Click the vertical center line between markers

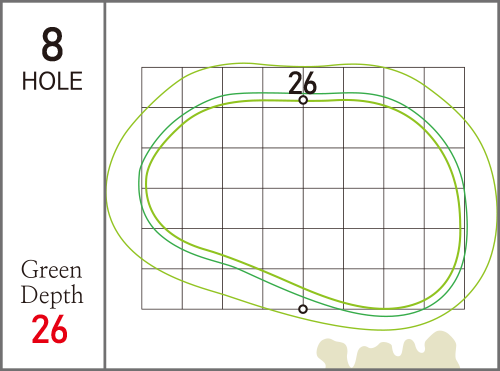click(x=303, y=204)
